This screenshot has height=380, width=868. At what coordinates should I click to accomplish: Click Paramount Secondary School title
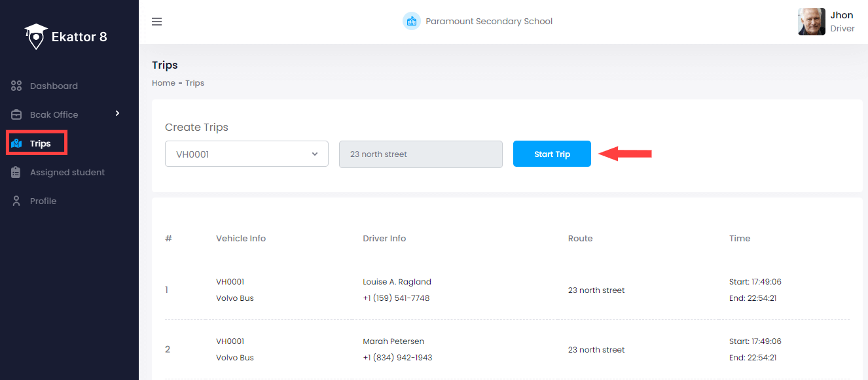(489, 22)
